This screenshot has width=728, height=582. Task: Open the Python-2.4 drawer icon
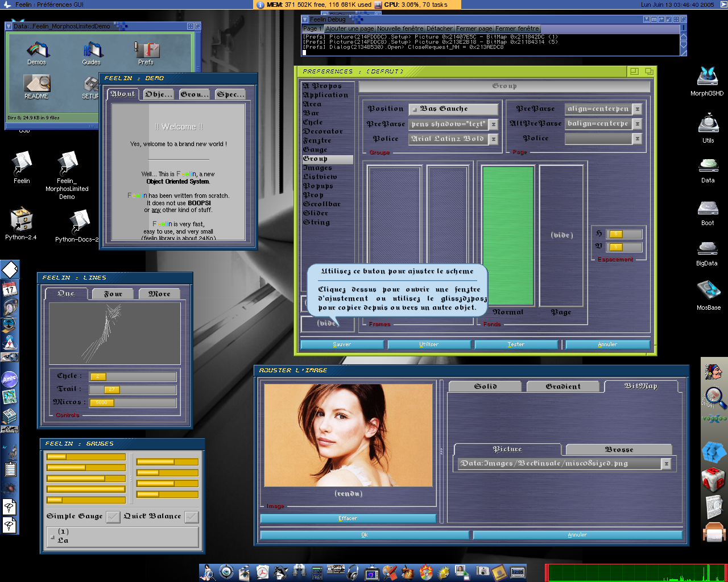(x=21, y=219)
